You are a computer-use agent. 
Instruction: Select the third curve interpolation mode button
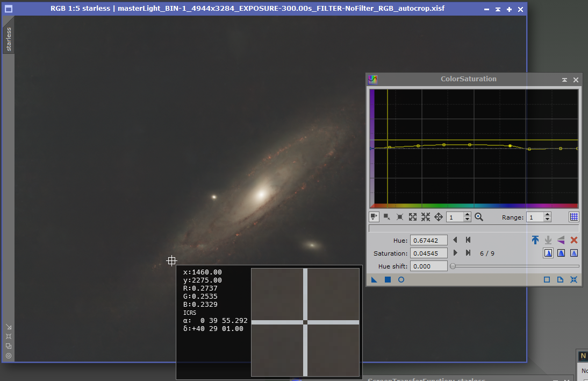(x=573, y=253)
